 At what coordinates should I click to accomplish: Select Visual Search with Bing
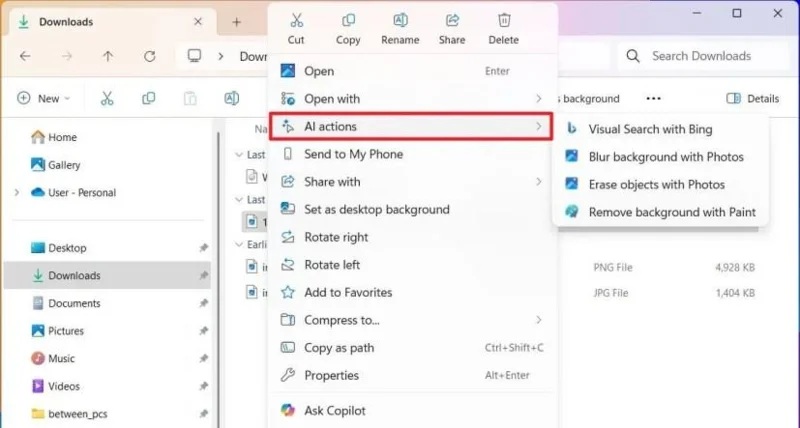point(660,129)
